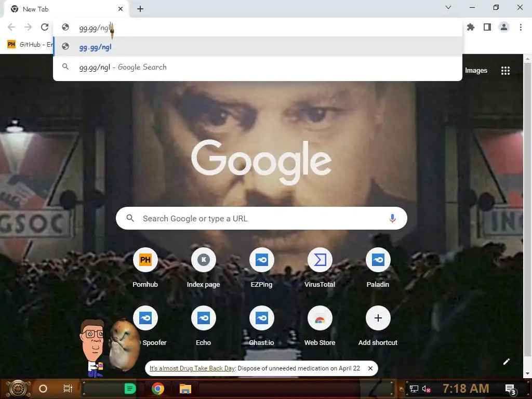
Task: Open the notification center icon
Action: click(510, 389)
